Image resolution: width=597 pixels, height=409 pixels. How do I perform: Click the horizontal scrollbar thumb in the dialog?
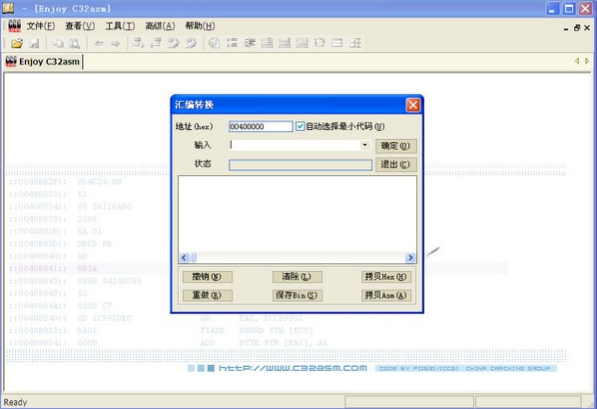pyautogui.click(x=194, y=258)
